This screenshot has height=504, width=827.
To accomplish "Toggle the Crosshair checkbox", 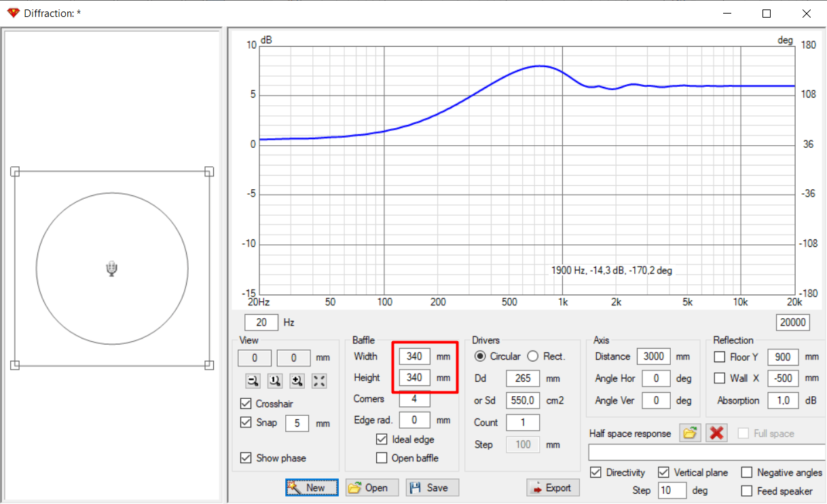I will point(246,404).
